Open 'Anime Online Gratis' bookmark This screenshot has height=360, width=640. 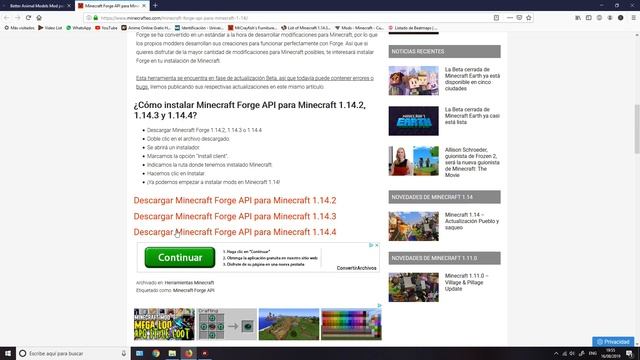(x=146, y=28)
